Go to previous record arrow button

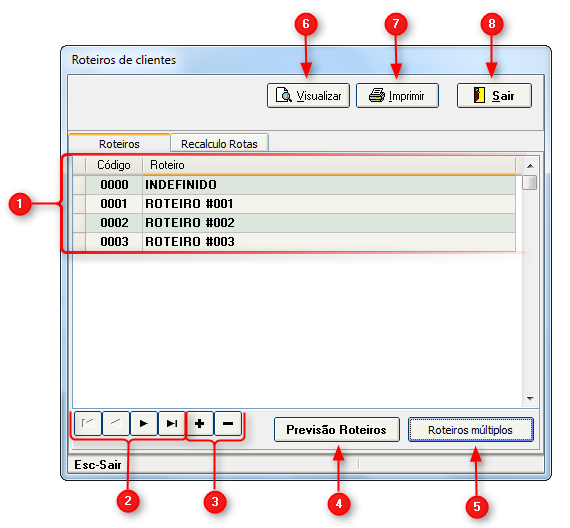click(116, 423)
